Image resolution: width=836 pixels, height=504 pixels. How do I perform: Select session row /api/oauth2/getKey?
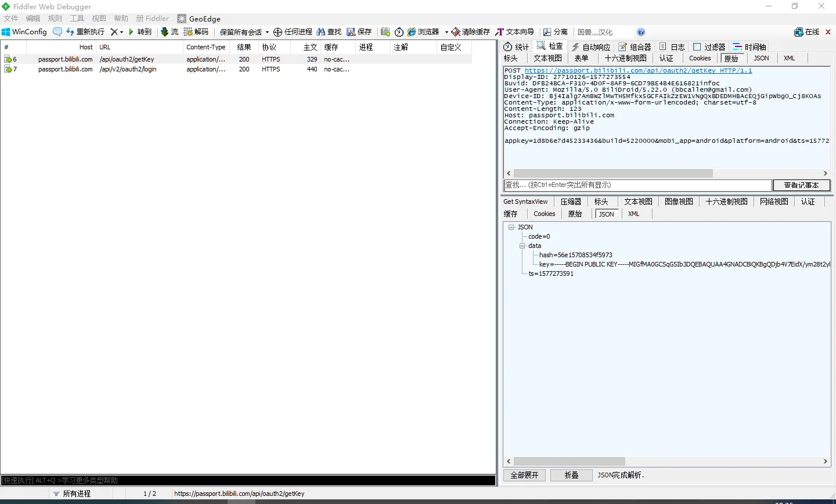point(236,59)
